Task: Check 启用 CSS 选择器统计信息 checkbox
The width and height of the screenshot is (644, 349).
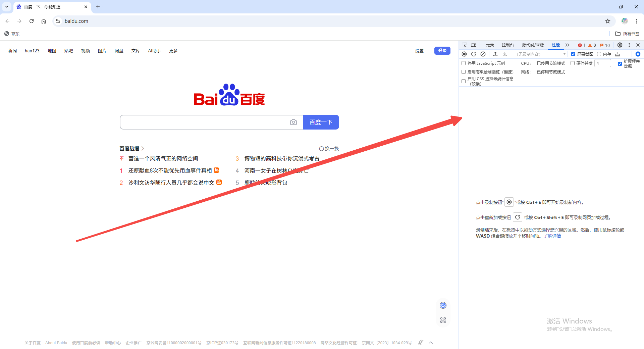Action: coord(464,81)
